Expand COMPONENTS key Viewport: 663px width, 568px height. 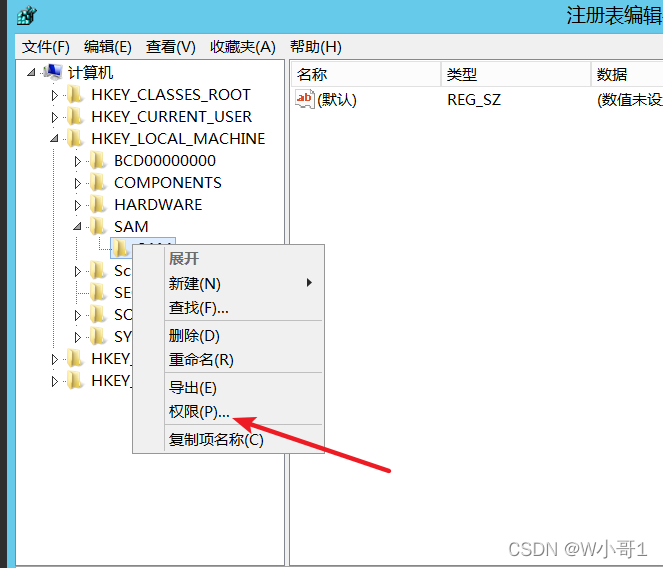77,183
